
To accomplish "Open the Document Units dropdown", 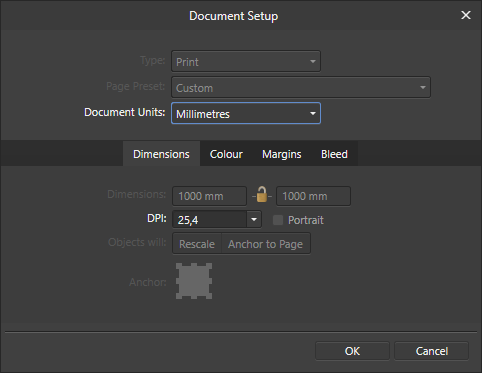I will point(246,113).
